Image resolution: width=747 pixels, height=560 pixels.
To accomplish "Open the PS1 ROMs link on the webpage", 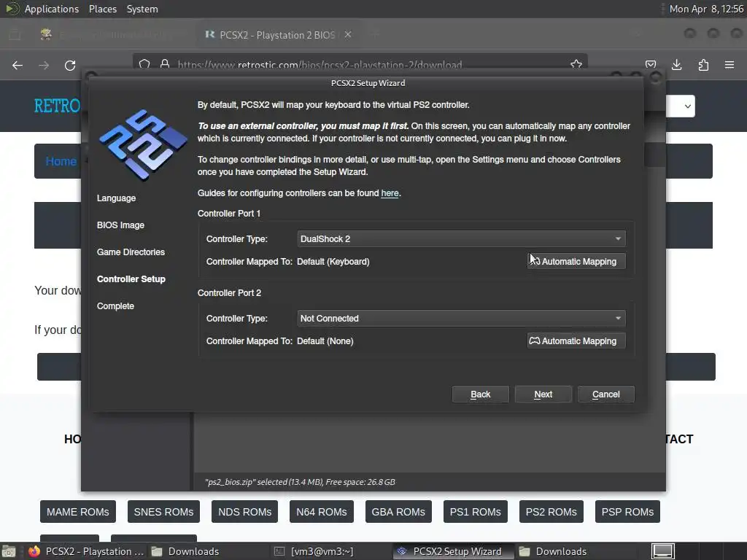I will (x=476, y=512).
